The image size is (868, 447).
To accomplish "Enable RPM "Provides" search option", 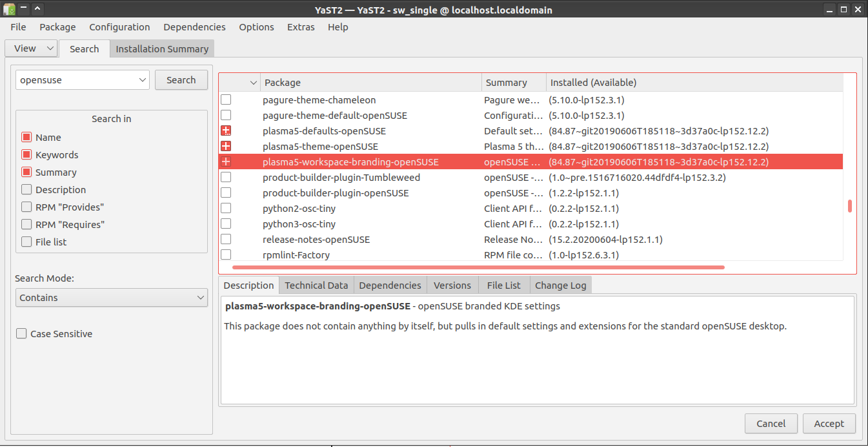I will 26,207.
